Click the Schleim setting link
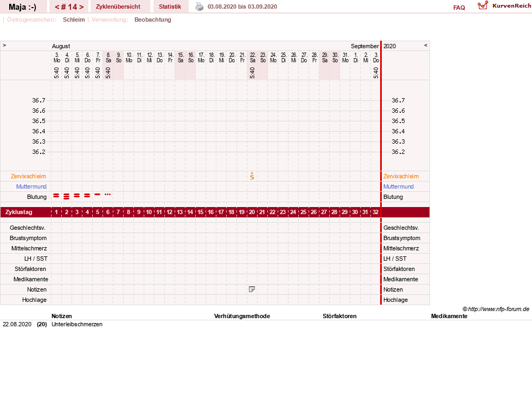This screenshot has height=413, width=532. [74, 20]
